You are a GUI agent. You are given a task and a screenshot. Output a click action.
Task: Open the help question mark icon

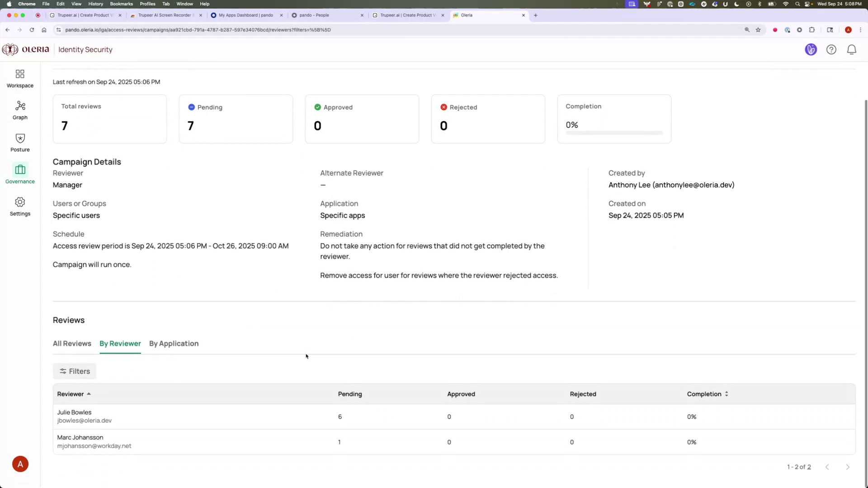831,50
